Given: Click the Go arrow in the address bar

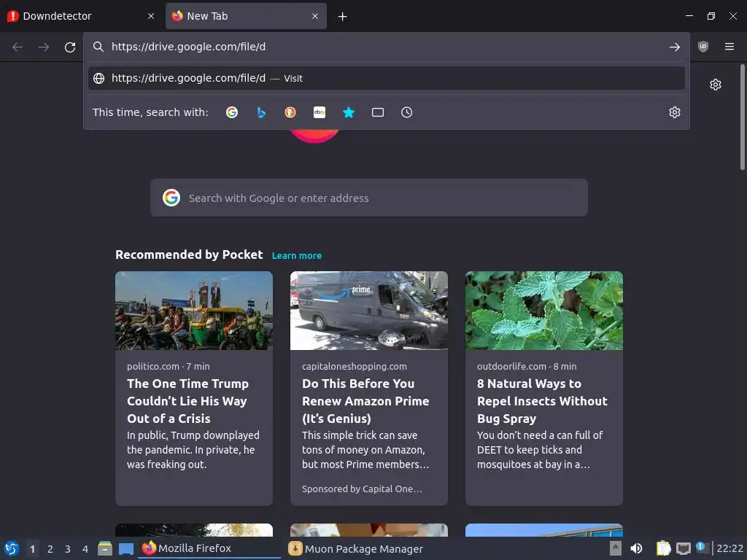Looking at the screenshot, I should pyautogui.click(x=674, y=47).
